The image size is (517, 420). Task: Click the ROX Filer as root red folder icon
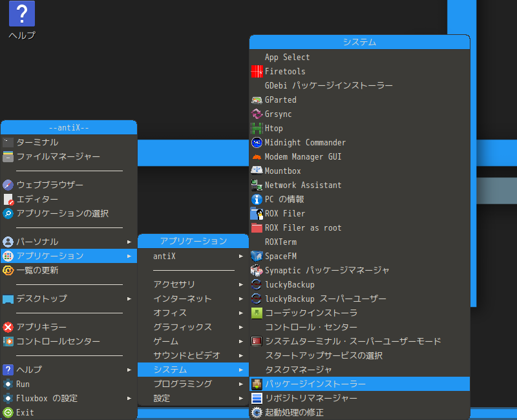pos(257,228)
